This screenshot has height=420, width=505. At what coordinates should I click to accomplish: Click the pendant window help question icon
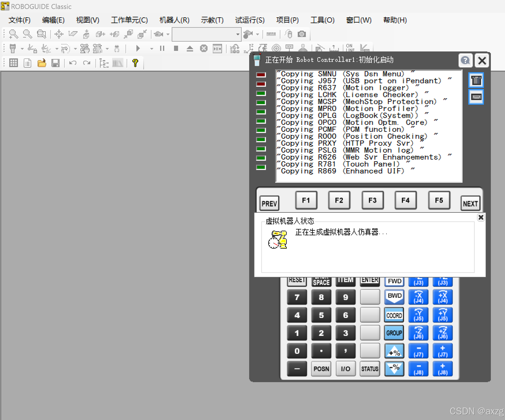coord(465,61)
